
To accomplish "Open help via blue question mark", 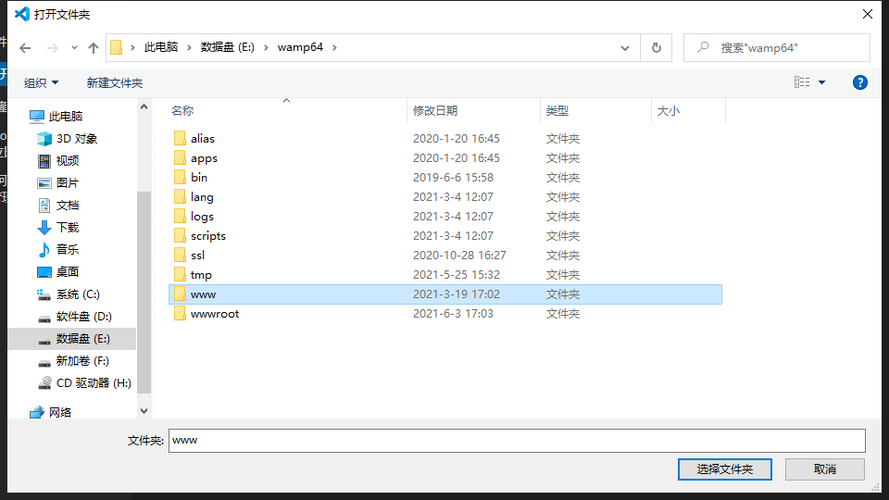I will tap(860, 82).
